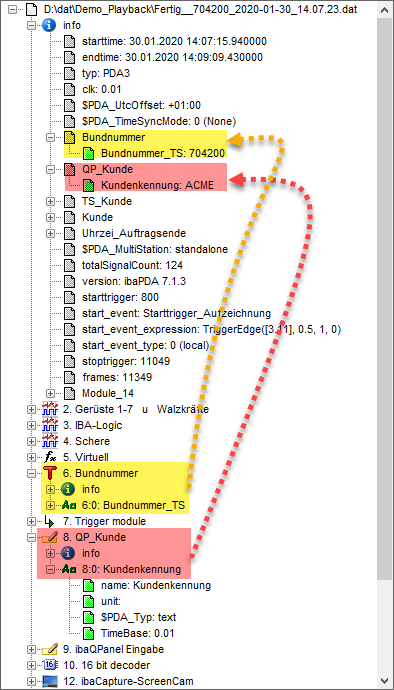Select Bundnummer_TS: 704200 entry
394x690 pixels.
click(163, 154)
